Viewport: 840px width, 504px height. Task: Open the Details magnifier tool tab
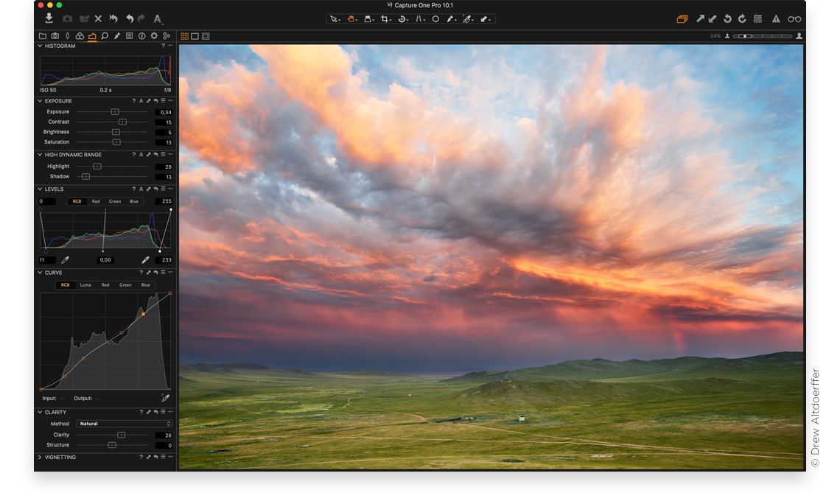click(105, 36)
